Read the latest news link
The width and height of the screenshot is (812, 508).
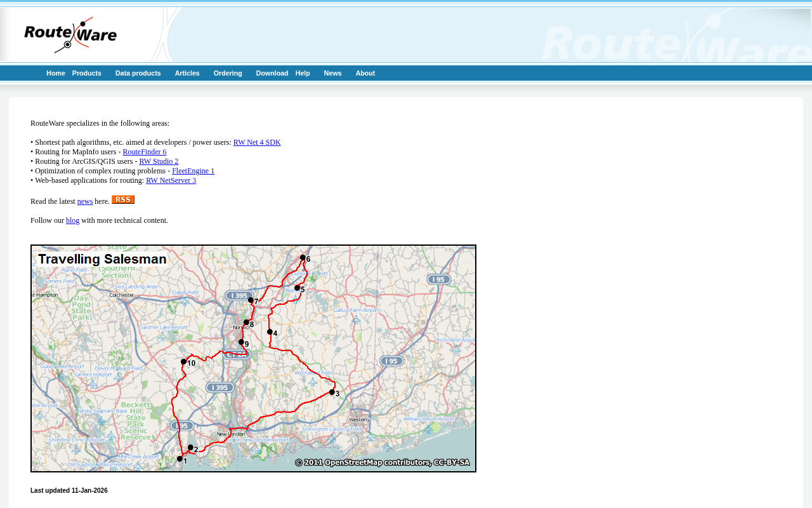click(85, 201)
